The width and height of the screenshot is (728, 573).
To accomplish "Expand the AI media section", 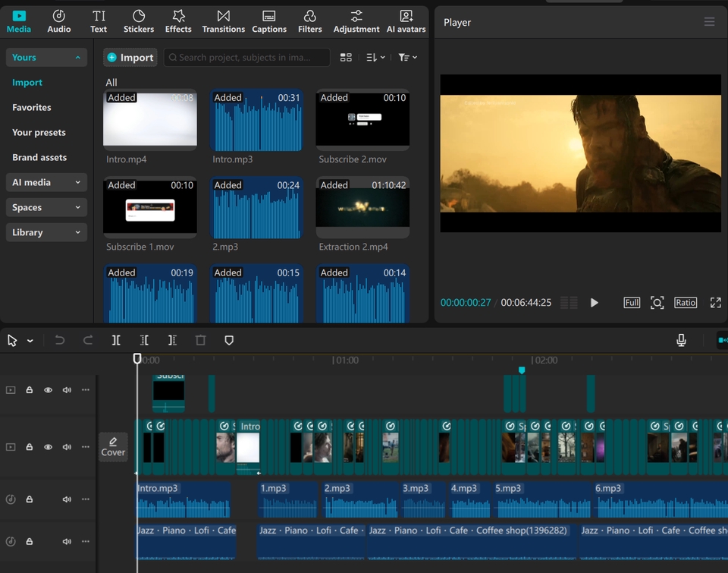I will [46, 182].
